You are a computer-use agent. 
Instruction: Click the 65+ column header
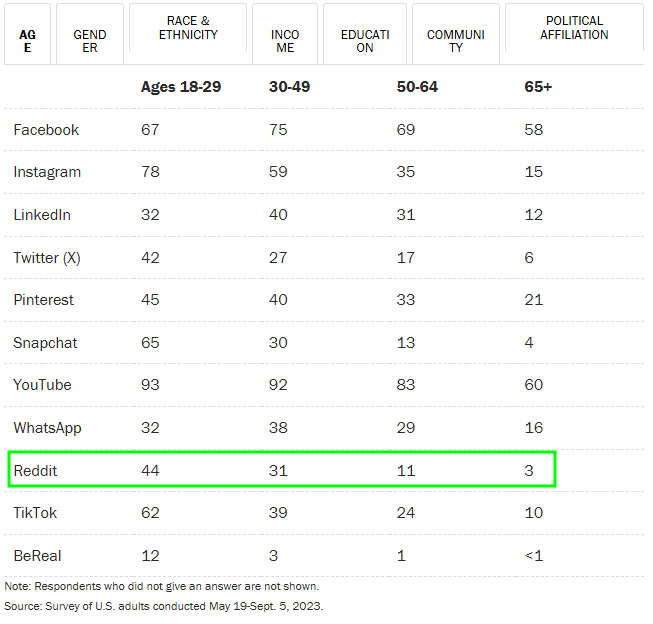tap(538, 87)
